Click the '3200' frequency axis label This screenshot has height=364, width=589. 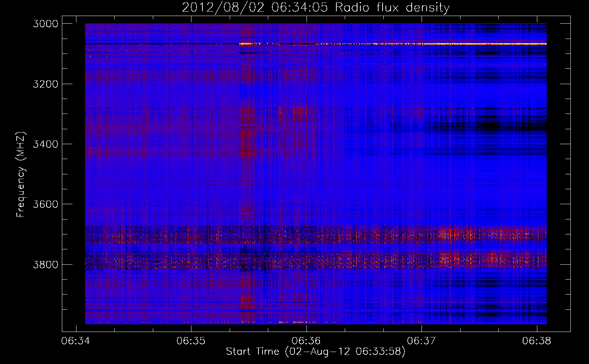46,84
